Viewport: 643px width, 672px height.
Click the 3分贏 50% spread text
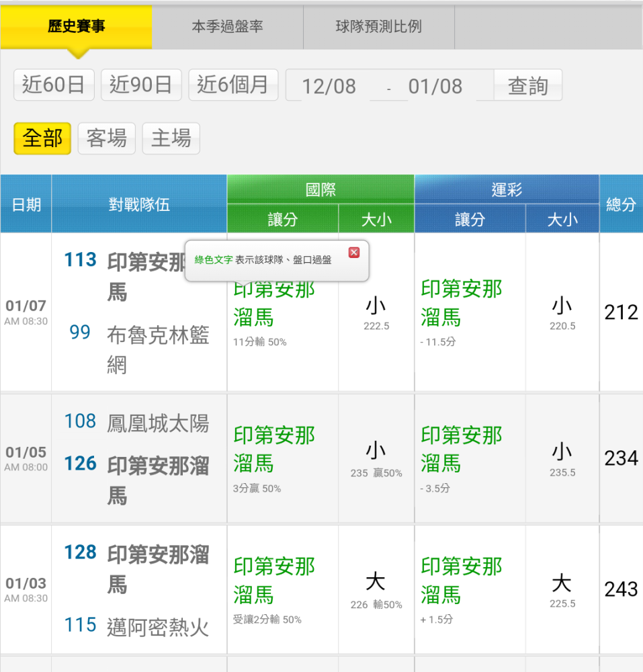coord(257,489)
